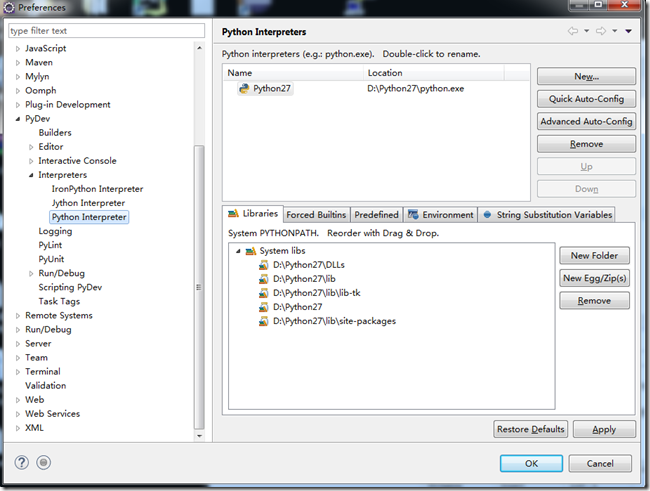Select Remote Systems tree item
Viewport: 650px width, 491px height.
[x=58, y=316]
